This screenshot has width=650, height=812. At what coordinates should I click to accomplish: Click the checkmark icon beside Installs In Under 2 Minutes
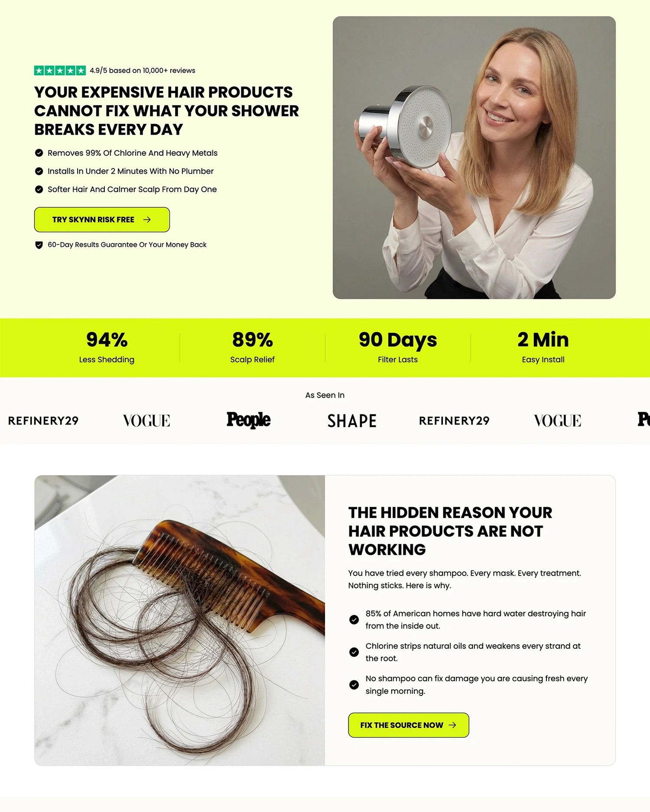point(39,171)
